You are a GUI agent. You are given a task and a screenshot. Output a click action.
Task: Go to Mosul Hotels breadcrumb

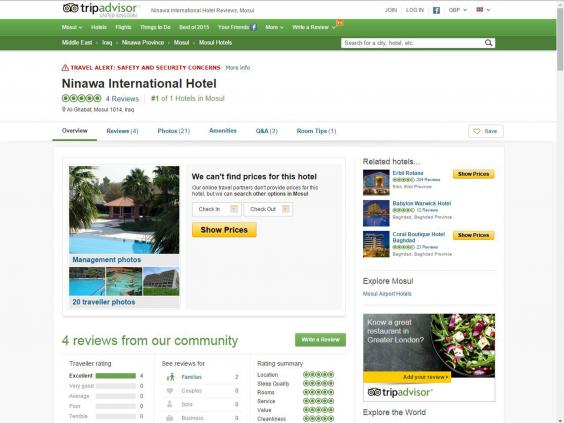[215, 42]
